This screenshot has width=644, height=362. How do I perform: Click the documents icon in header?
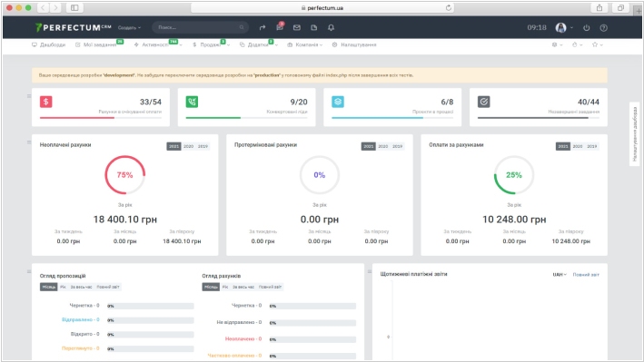coord(313,27)
